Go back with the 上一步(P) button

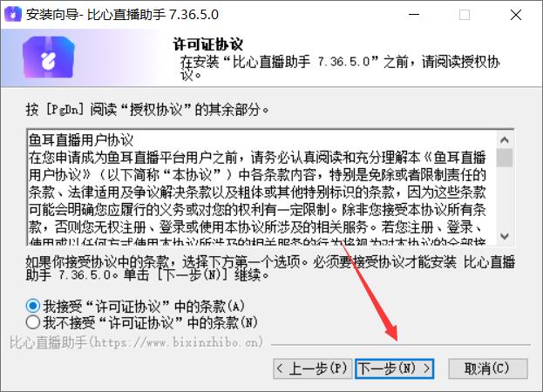pyautogui.click(x=312, y=368)
